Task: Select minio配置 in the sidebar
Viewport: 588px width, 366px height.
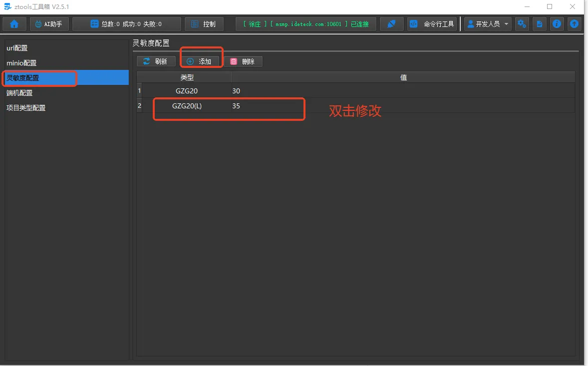Action: coord(21,63)
